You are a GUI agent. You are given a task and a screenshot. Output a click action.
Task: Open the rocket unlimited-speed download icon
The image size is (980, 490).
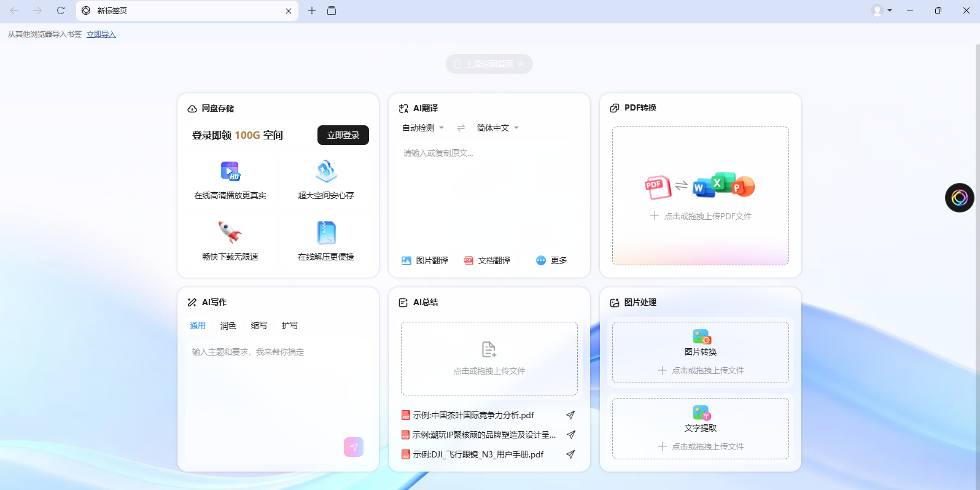230,233
